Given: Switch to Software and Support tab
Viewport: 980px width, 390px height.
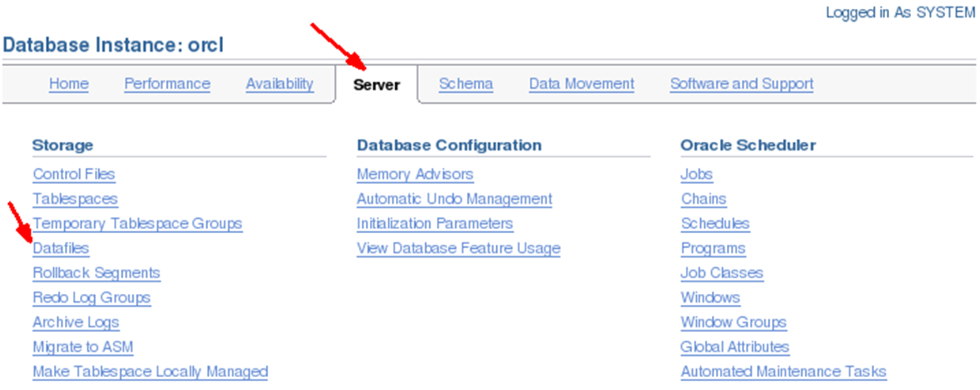Looking at the screenshot, I should click(742, 84).
